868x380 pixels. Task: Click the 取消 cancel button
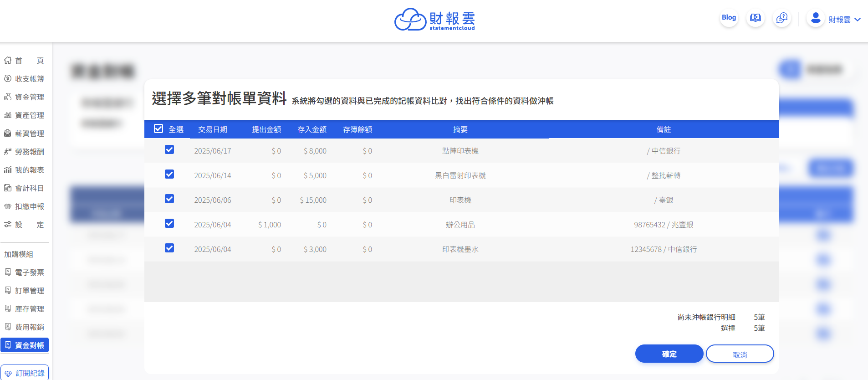pos(740,354)
